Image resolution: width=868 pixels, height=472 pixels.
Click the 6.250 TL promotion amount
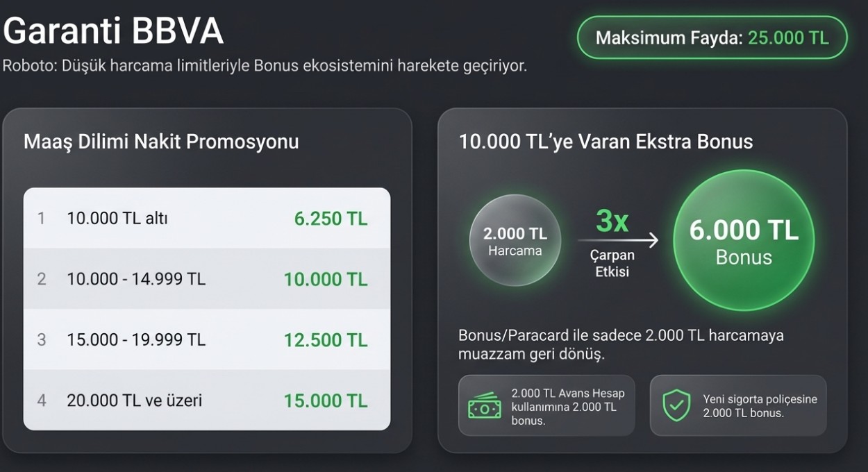click(331, 219)
